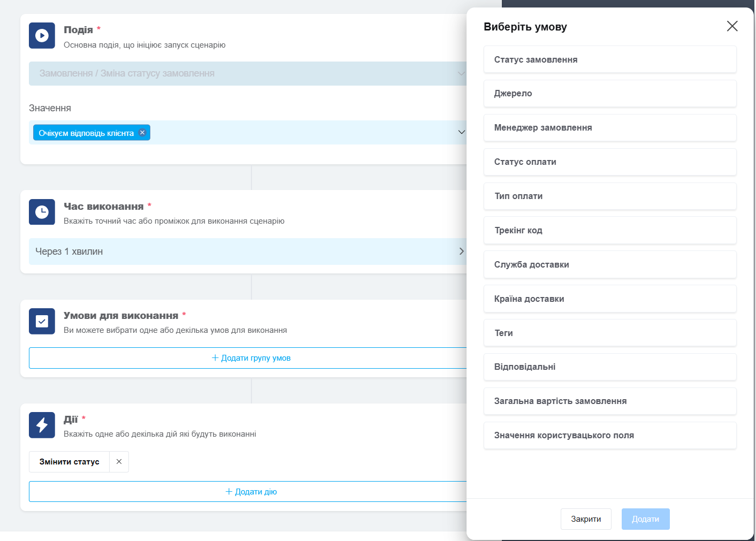
Task: Choose Значення користувацького поля option
Action: click(610, 436)
